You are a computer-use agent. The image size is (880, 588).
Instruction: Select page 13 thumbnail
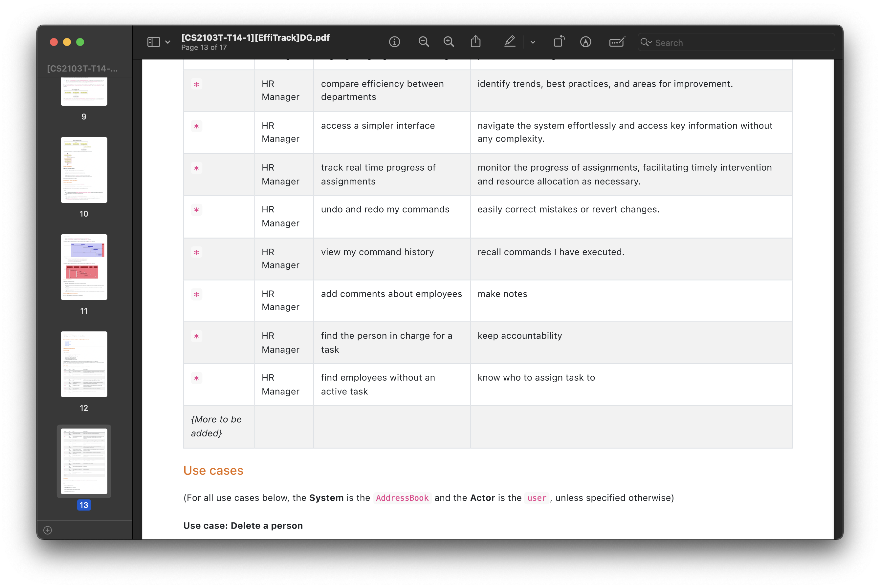pyautogui.click(x=84, y=461)
